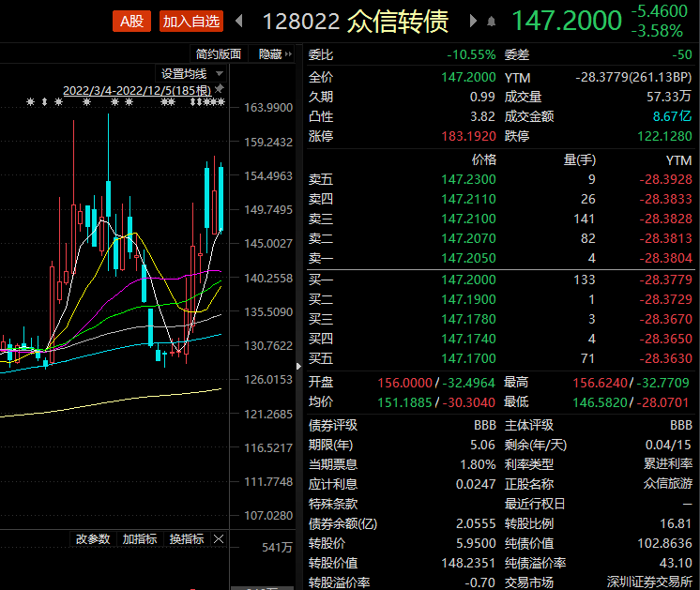
Task: Click the 买一 price 147.2000
Action: click(468, 280)
